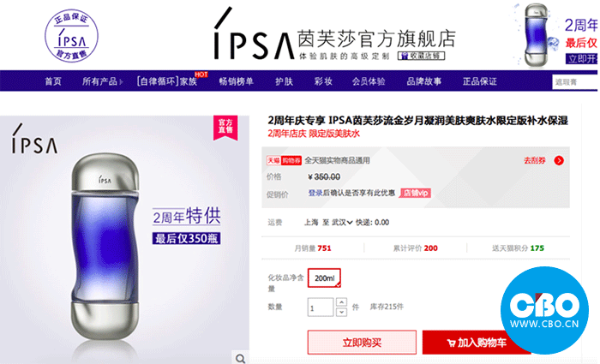This screenshot has width=600, height=364.
Task: Open the 彩妆 navigation tab
Action: point(323,81)
